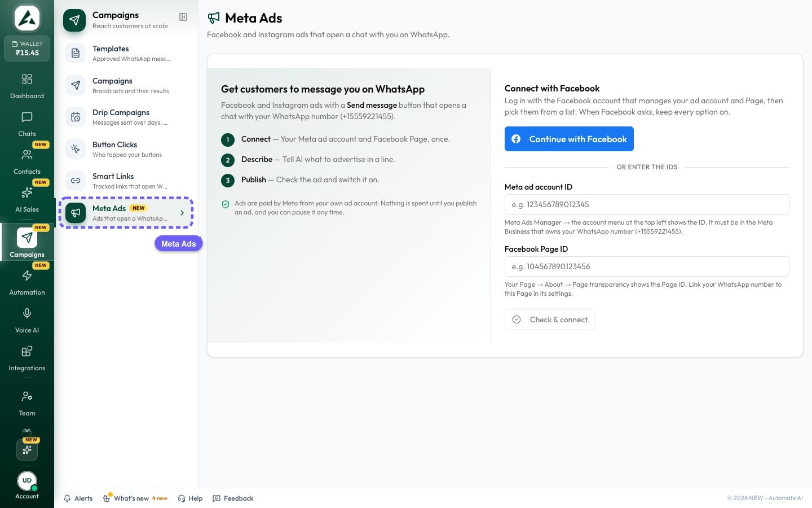Open the Account avatar
The width and height of the screenshot is (812, 508).
coord(27,481)
